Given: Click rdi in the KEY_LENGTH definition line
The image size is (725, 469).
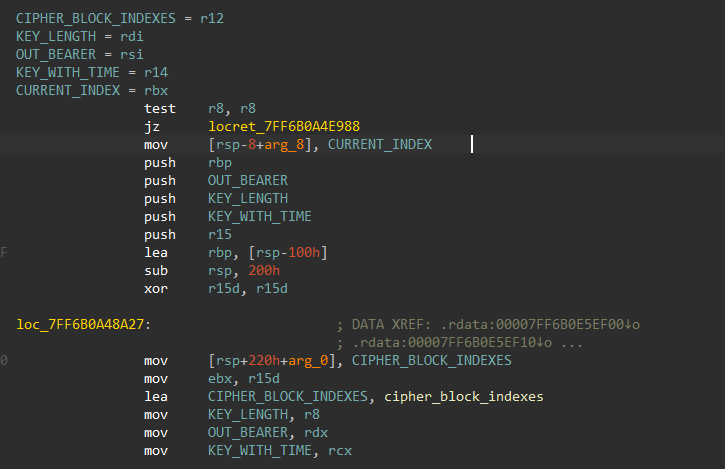Looking at the screenshot, I should (132, 37).
